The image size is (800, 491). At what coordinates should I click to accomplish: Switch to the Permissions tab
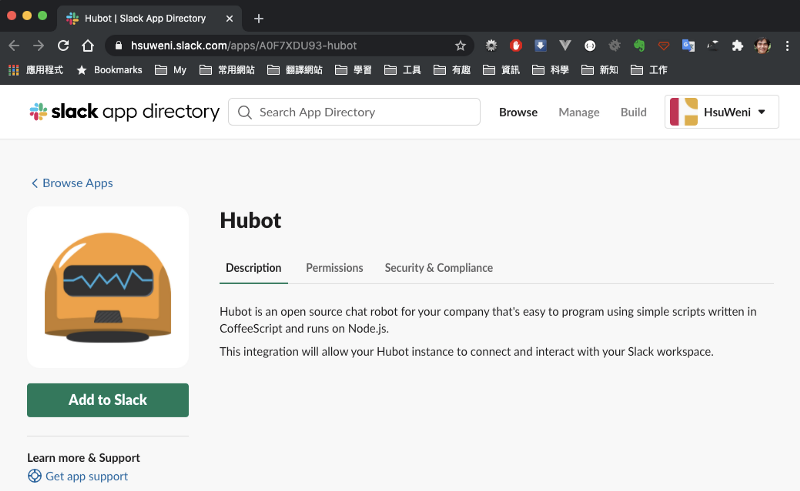[335, 268]
